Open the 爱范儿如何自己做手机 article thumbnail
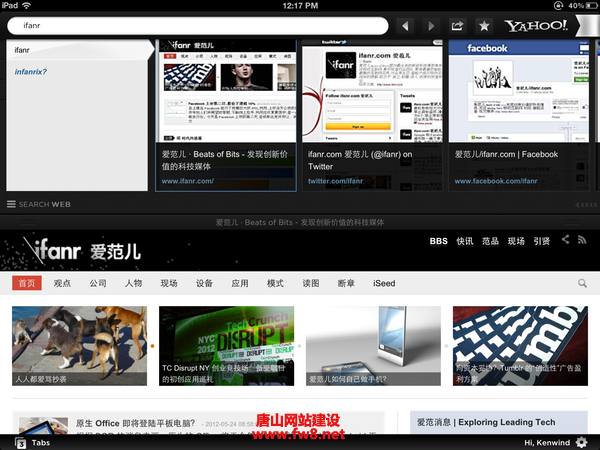The width and height of the screenshot is (600, 450). [x=373, y=346]
